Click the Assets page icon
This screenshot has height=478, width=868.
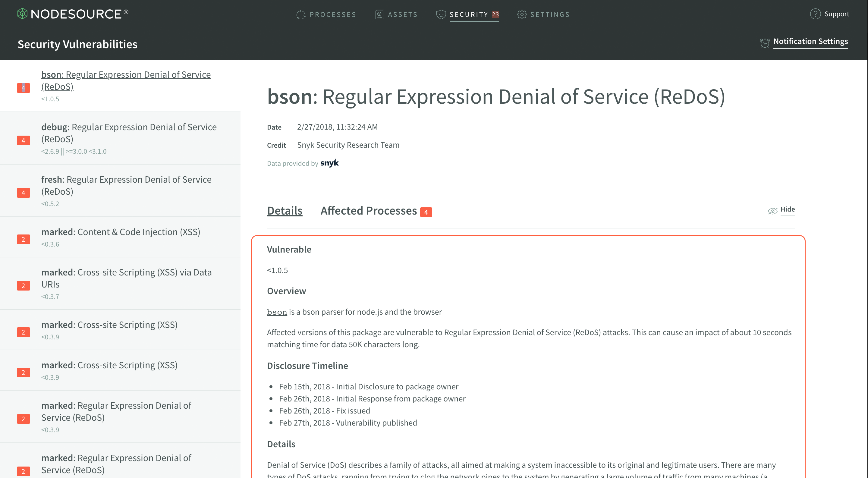coord(379,14)
